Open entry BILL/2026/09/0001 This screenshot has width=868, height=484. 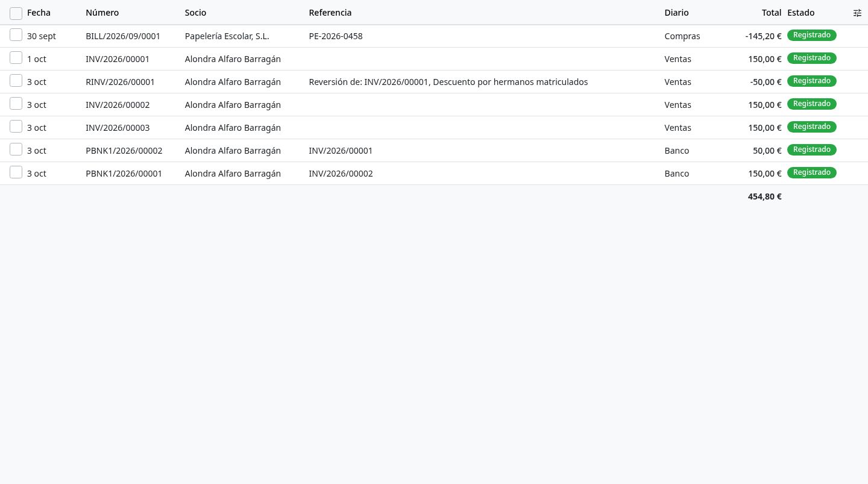coord(123,36)
